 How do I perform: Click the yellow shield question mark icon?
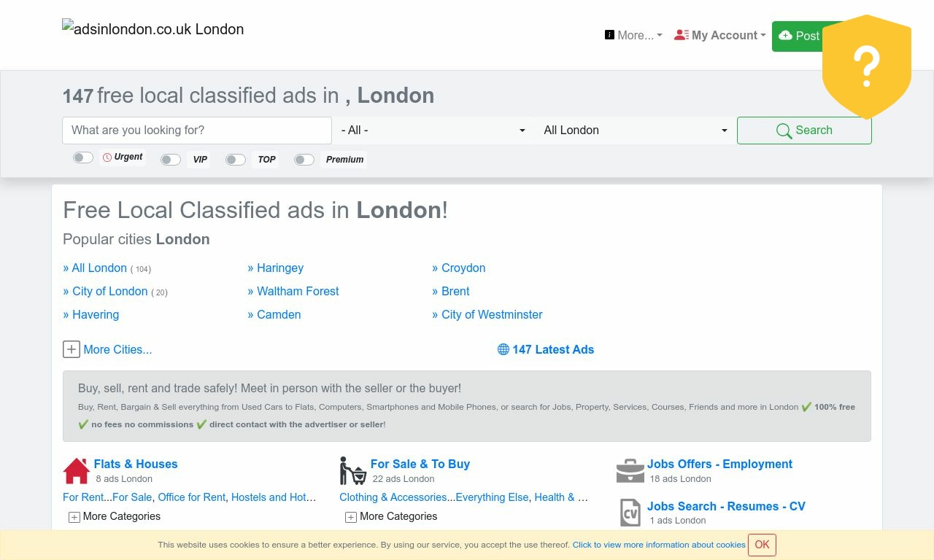[x=866, y=66]
